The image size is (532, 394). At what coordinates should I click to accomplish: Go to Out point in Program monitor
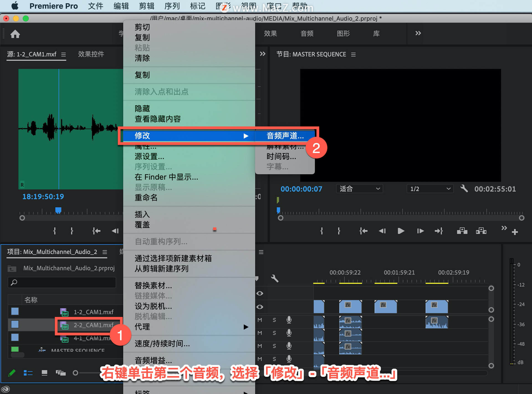click(x=439, y=231)
